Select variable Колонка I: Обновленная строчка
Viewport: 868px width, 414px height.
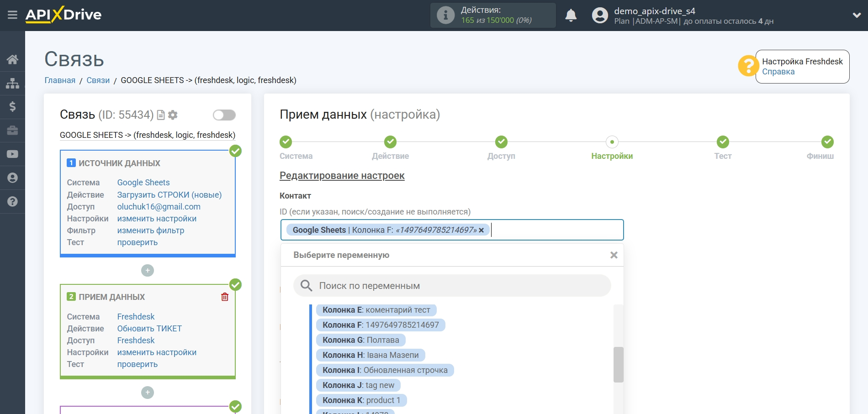[x=385, y=370]
